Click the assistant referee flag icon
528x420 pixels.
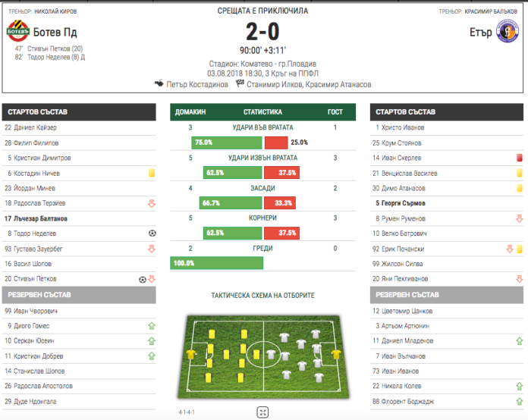click(240, 83)
